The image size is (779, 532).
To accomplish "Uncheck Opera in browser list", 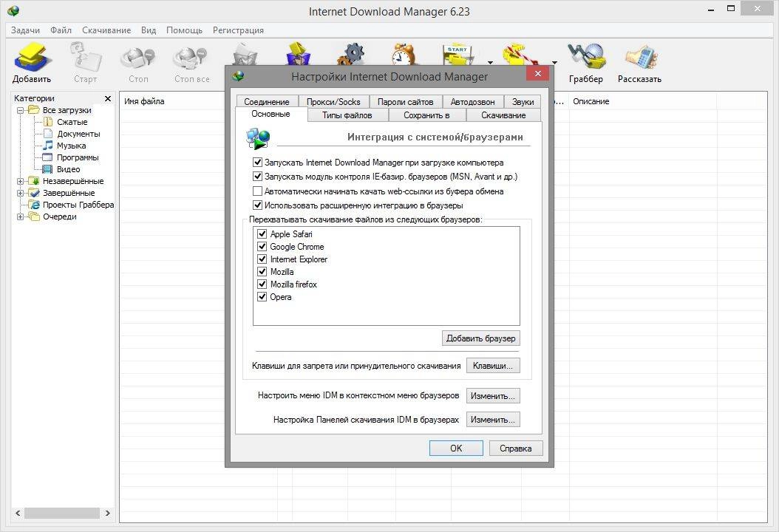I will click(x=262, y=296).
